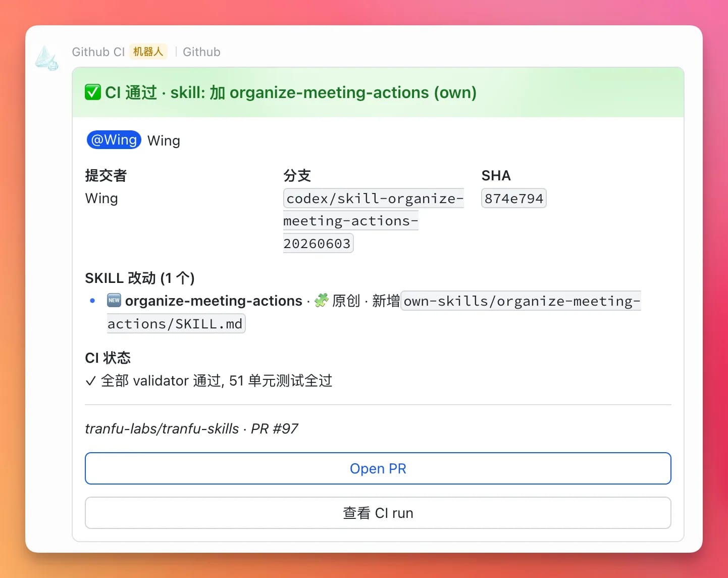Click the tranfu-labs/tranfu-skills · PR #97 text
This screenshot has width=728, height=578.
(191, 429)
